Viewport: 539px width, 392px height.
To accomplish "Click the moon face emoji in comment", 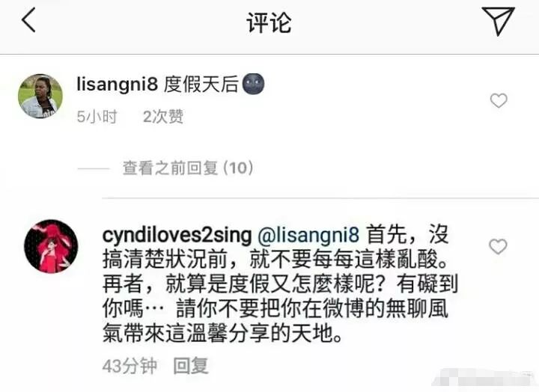I will (x=253, y=85).
